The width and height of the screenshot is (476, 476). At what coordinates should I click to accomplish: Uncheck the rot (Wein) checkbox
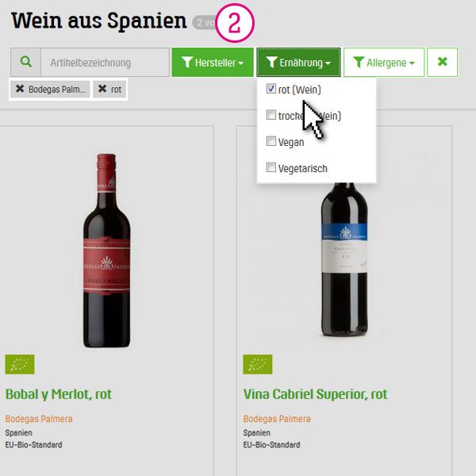pos(271,89)
